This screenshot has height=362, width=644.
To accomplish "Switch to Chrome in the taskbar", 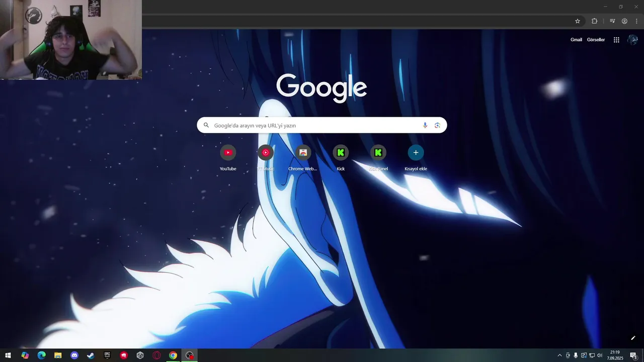I will (173, 355).
